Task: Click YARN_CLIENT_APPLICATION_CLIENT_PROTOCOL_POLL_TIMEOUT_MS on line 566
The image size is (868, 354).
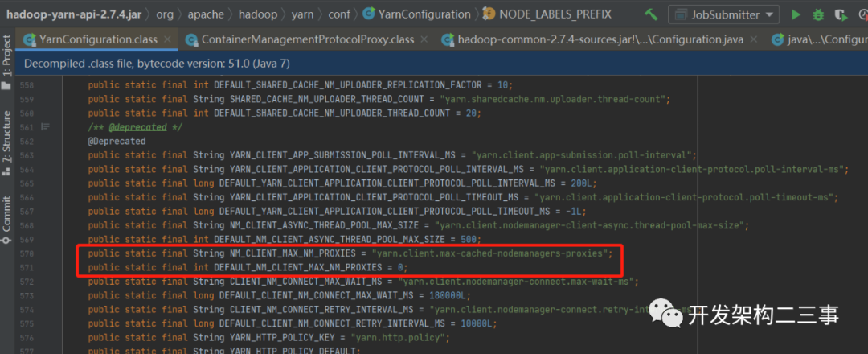Action: click(x=375, y=197)
